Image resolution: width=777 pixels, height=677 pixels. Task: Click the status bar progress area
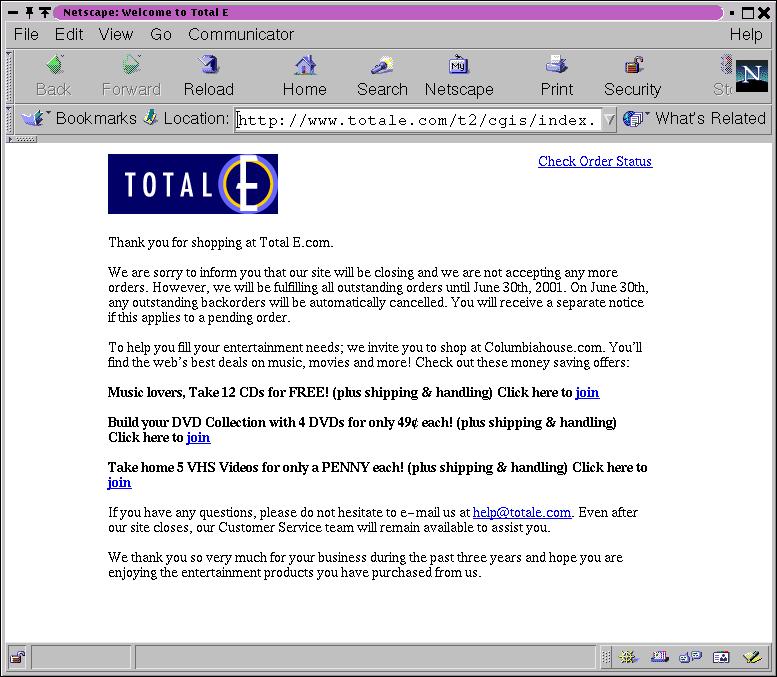pos(82,658)
